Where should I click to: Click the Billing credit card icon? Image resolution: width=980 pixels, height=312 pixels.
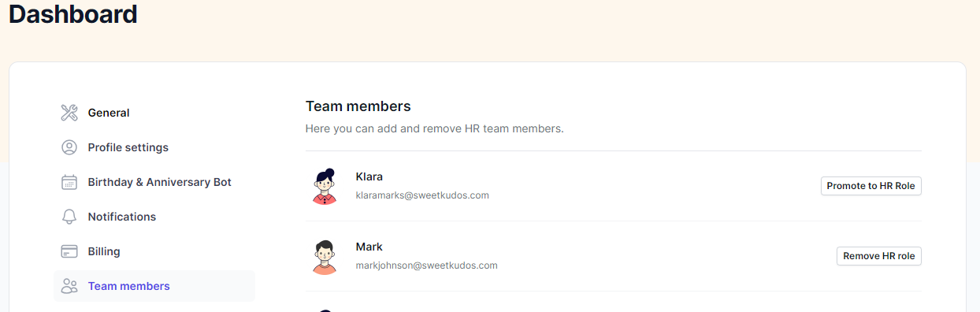tap(69, 251)
